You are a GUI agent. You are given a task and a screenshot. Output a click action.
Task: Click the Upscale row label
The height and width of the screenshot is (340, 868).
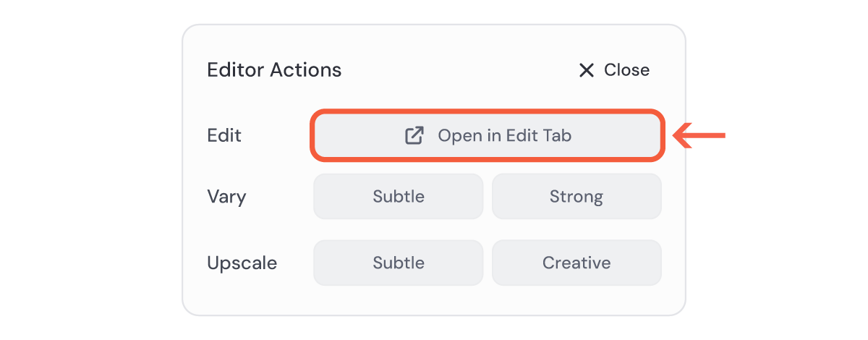[242, 263]
